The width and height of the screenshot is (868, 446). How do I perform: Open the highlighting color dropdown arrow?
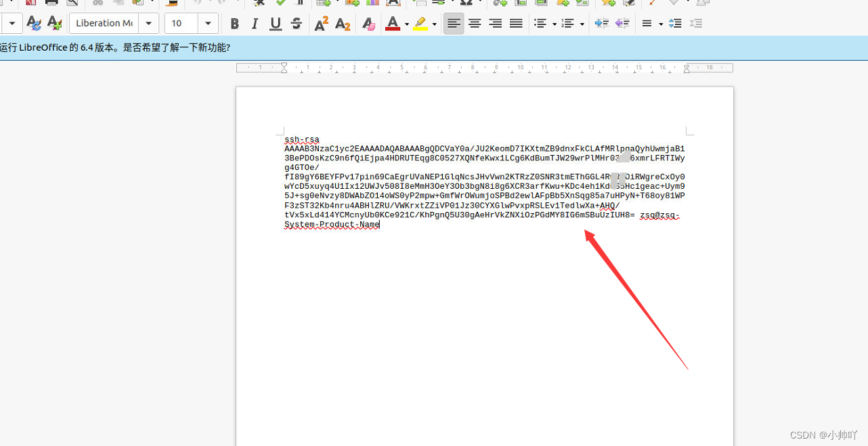pos(435,24)
